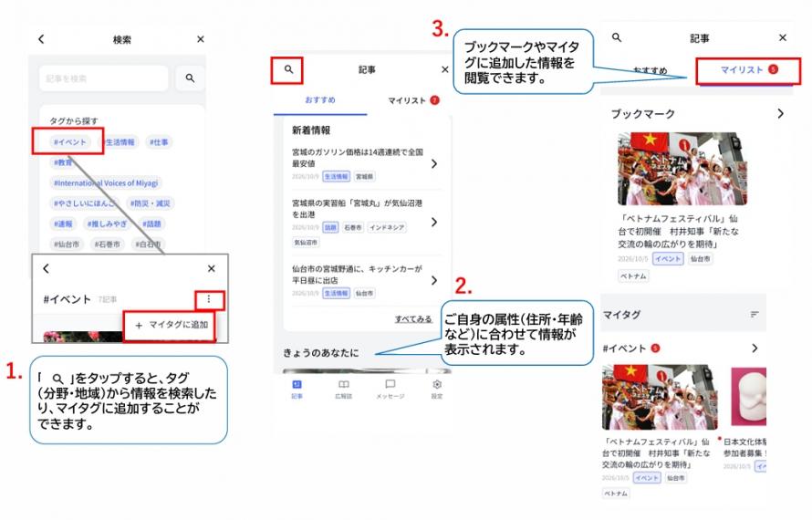Viewport: 812px width, 520px height.
Task: Go back from the #イベント tag page
Action: click(47, 268)
